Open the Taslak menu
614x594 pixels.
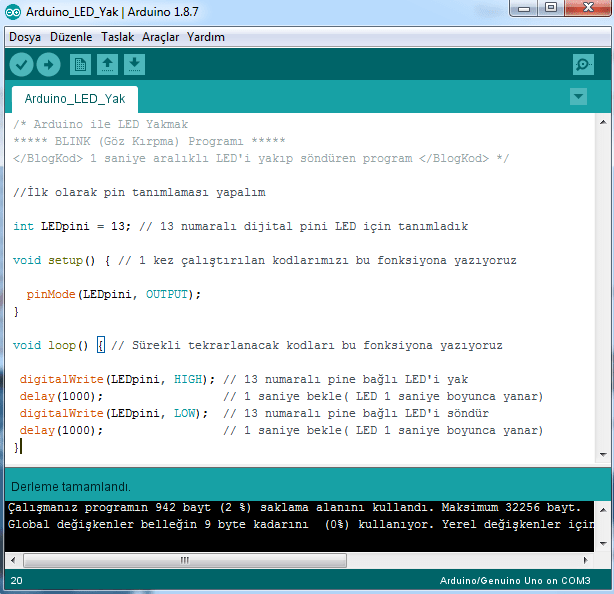(117, 37)
